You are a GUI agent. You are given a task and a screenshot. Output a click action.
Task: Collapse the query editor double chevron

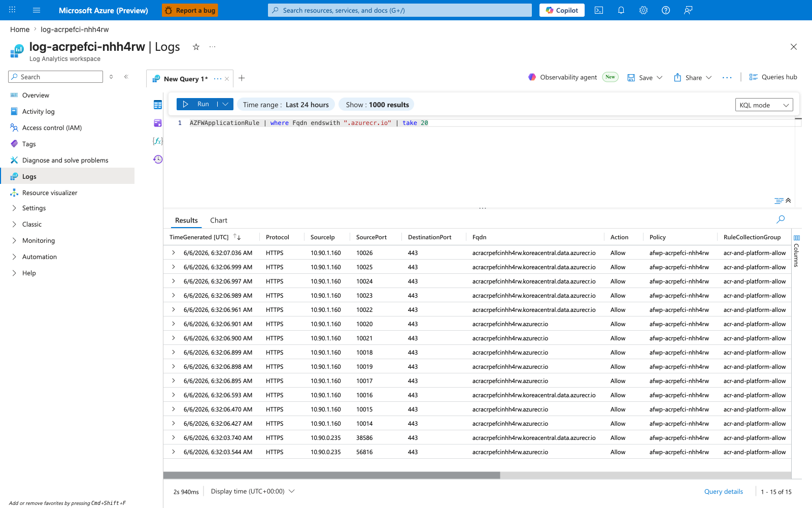[788, 201]
